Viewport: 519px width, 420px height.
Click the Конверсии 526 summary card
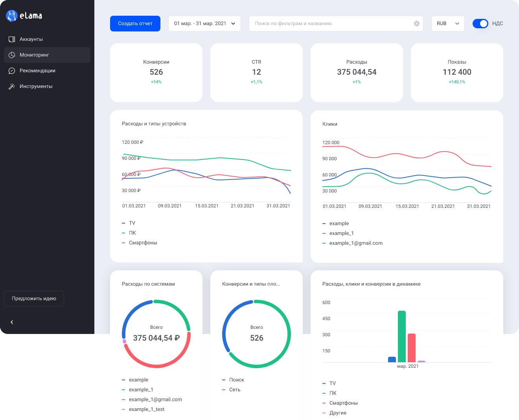156,73
